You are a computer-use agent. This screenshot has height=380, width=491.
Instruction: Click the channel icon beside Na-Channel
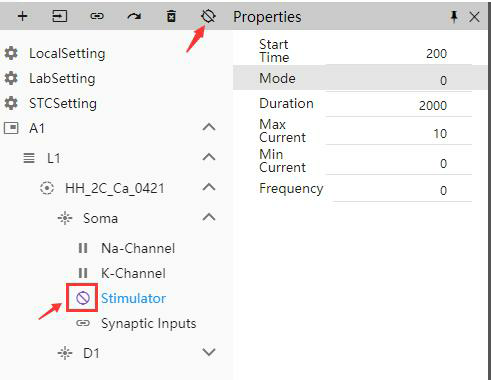(83, 248)
